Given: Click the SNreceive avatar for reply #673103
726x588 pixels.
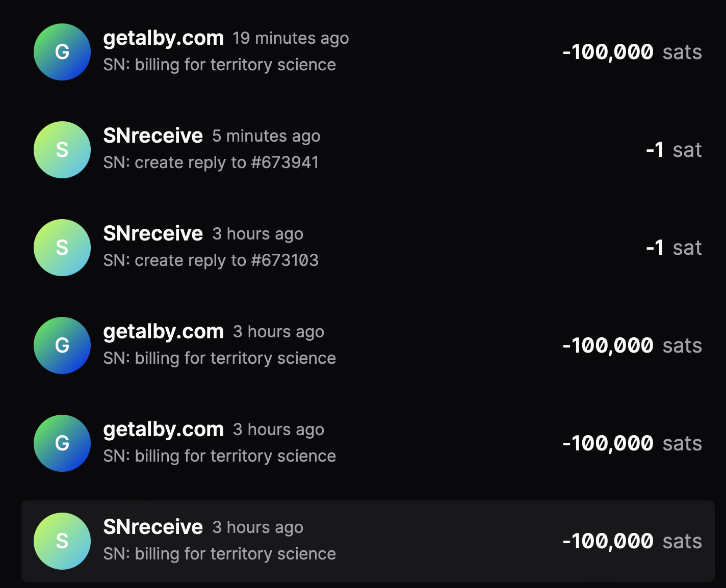Looking at the screenshot, I should tap(62, 248).
